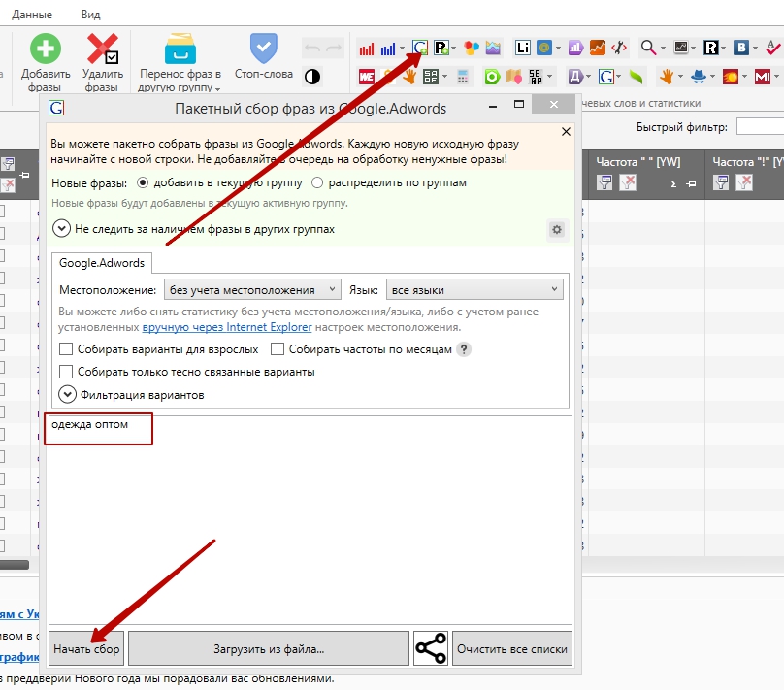This screenshot has width=784, height=690.
Task: Click the red fireball comet icon
Action: tap(730, 77)
